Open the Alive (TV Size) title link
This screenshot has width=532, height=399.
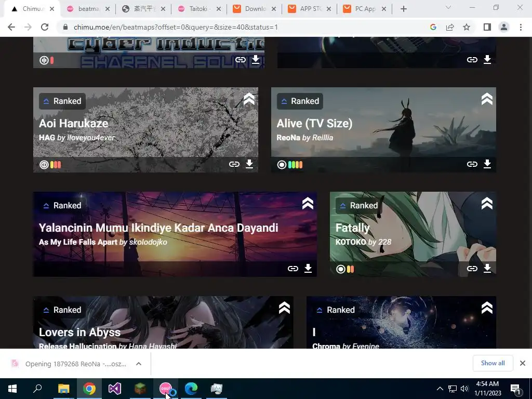click(314, 123)
